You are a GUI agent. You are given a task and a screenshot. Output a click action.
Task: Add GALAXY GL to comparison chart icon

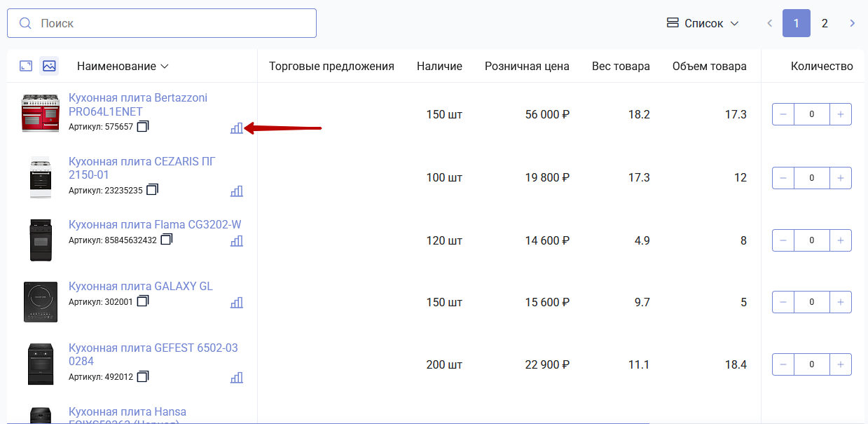237,302
